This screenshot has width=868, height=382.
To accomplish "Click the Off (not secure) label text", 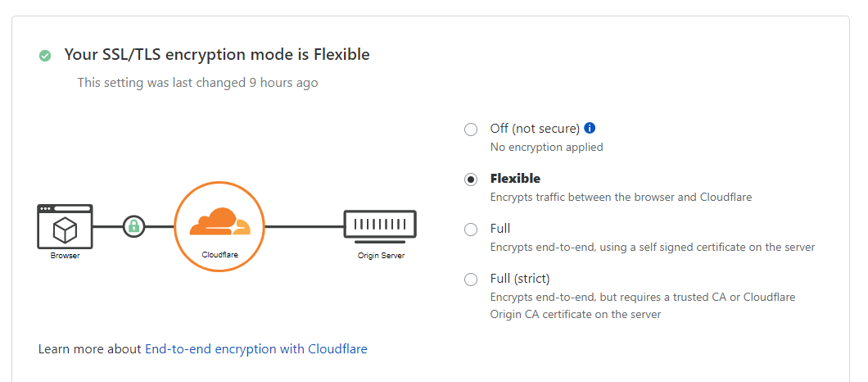I will pyautogui.click(x=535, y=129).
